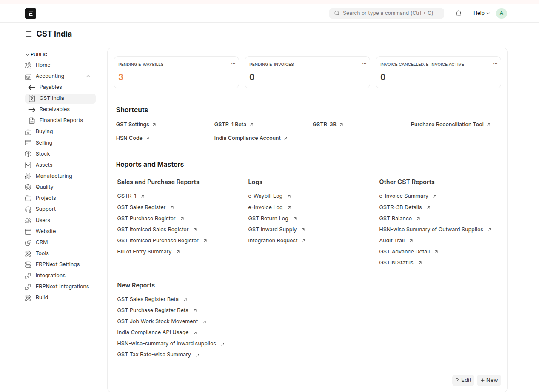The image size is (539, 392).
Task: Open the arrow icon beside GST Settings
Action: click(x=154, y=125)
